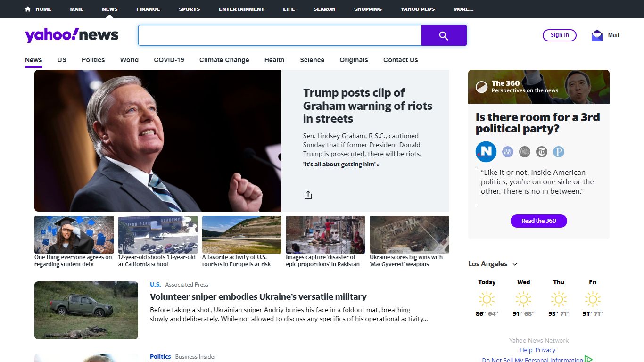Click the Home house icon in top bar
The image size is (644, 362).
28,9
